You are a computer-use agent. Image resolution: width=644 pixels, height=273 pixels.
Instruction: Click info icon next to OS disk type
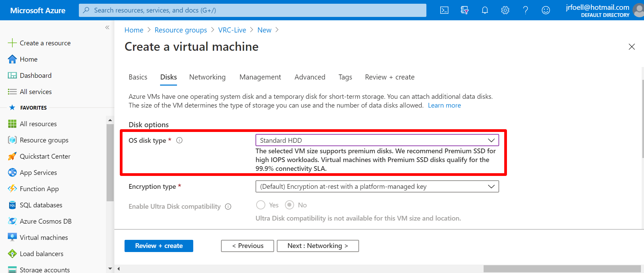point(179,140)
